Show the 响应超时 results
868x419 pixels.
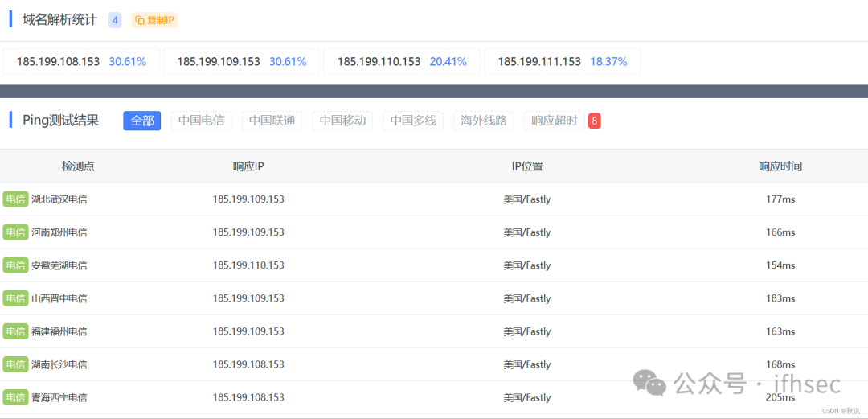coord(555,121)
